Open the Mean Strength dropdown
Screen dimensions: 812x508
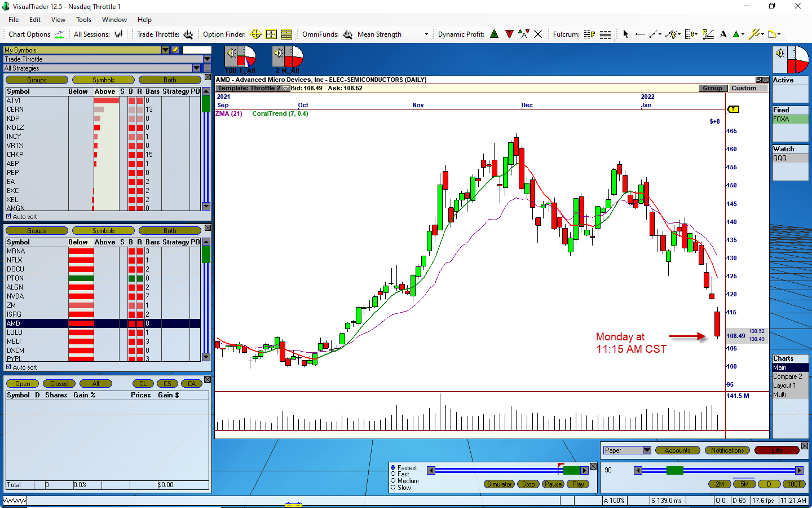pyautogui.click(x=426, y=34)
